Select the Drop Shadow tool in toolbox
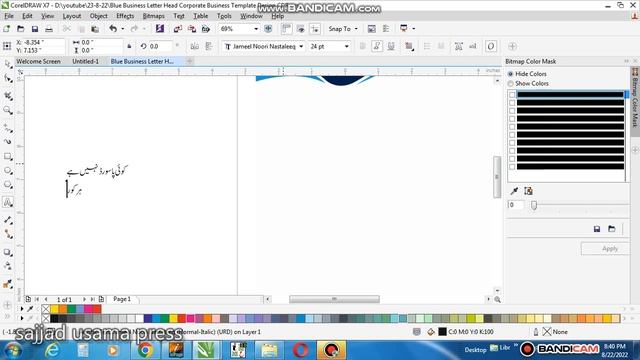The width and height of the screenshot is (640, 360). pos(8,252)
